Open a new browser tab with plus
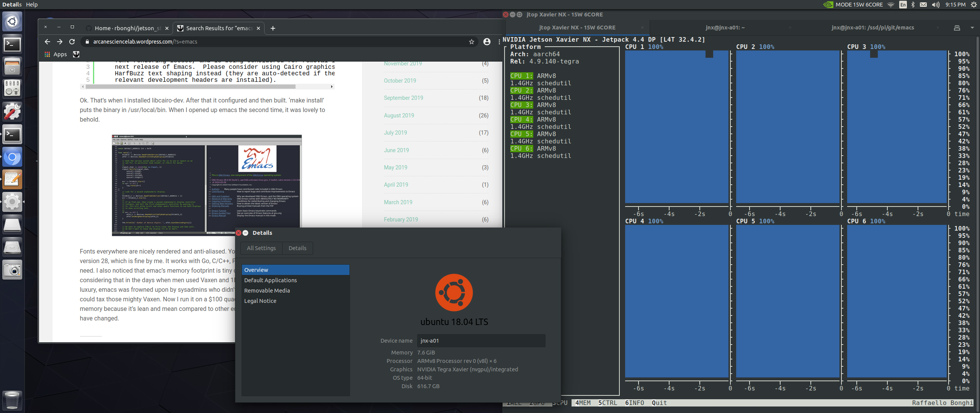 273,28
